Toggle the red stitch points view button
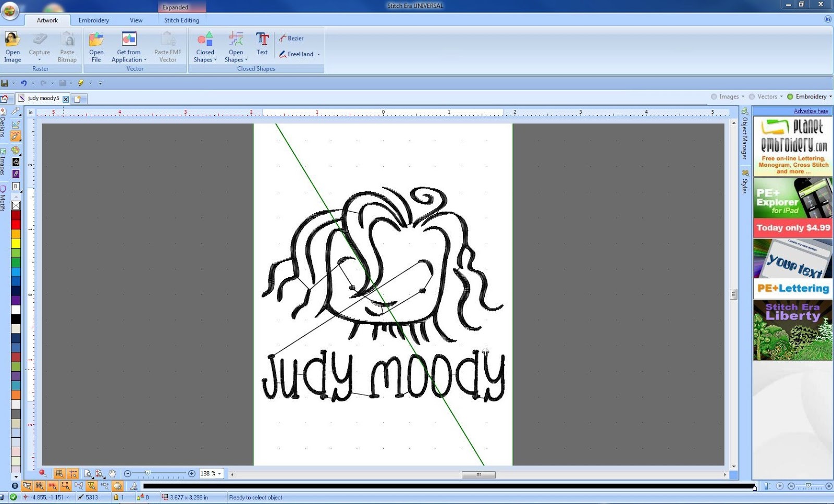Viewport: 834px width, 504px height. [x=53, y=486]
